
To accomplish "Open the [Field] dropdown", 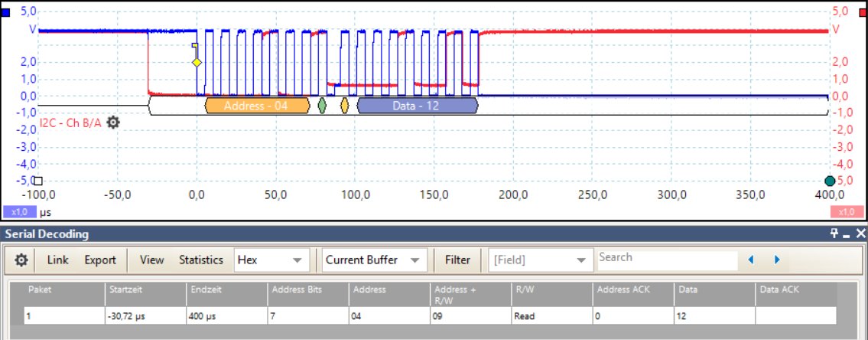I will 540,260.
